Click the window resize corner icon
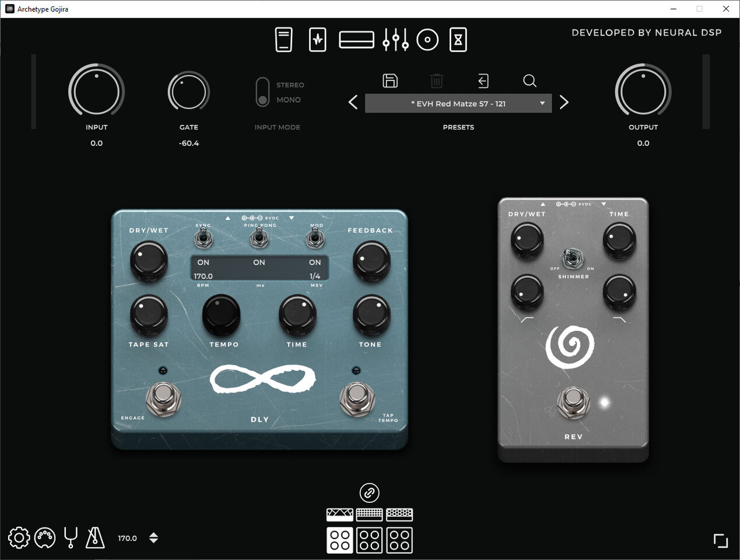Screen dimensions: 740x560 tap(721, 541)
